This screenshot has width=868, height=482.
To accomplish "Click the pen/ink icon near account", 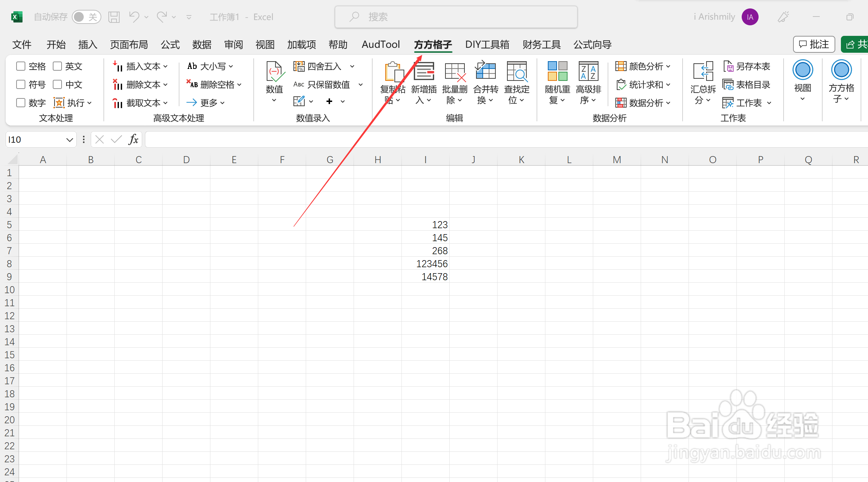I will pos(783,17).
